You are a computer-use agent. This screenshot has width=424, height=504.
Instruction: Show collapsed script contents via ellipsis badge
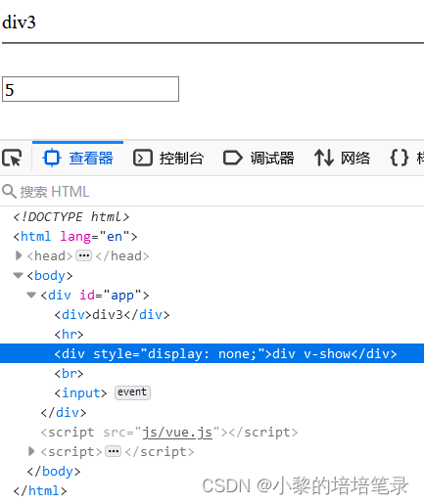(114, 451)
